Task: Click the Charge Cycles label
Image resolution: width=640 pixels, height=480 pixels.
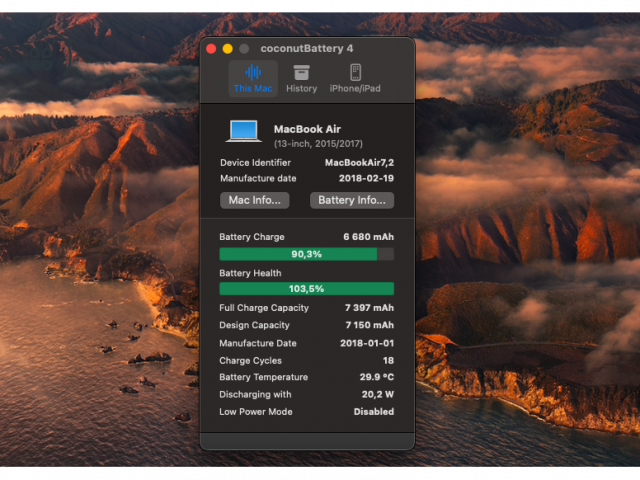Action: 251,361
